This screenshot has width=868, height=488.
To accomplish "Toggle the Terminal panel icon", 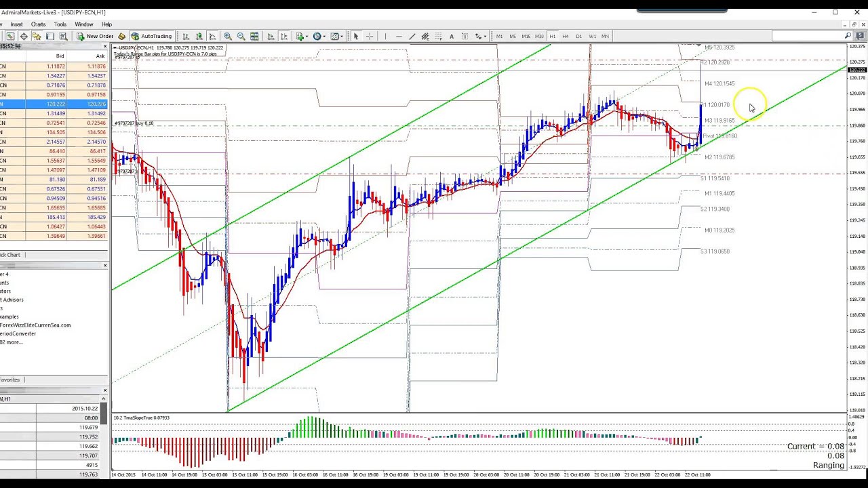I will (50, 36).
